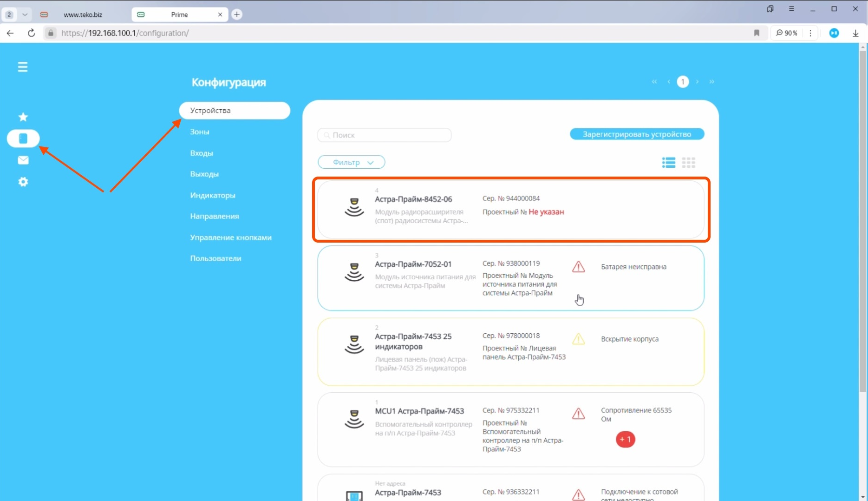The height and width of the screenshot is (501, 868).
Task: Click Зарегистрировать устройство button
Action: [x=637, y=134]
